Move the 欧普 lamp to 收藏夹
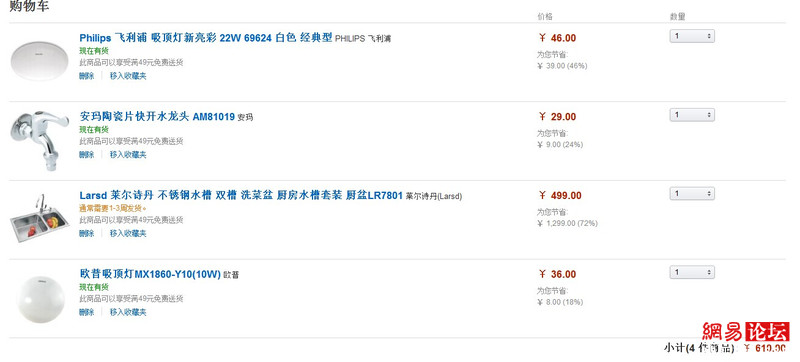Viewport: 800px width, 362px height. pos(128,312)
